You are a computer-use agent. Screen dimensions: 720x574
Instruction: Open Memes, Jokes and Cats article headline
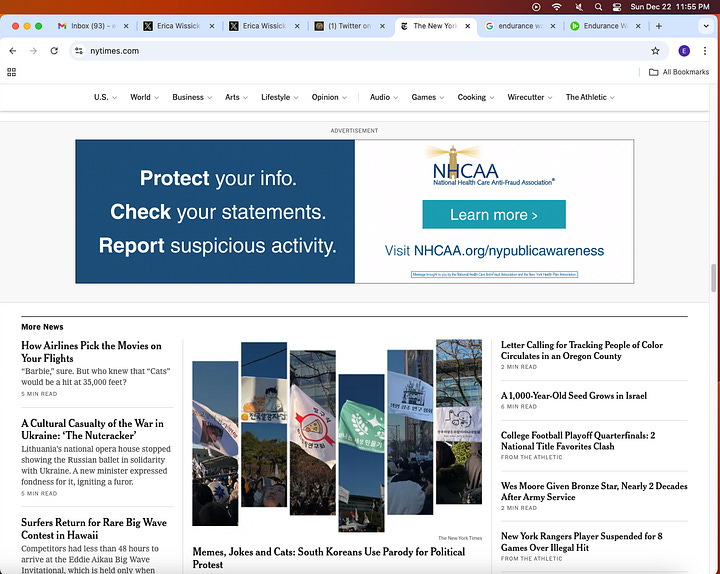pos(328,558)
